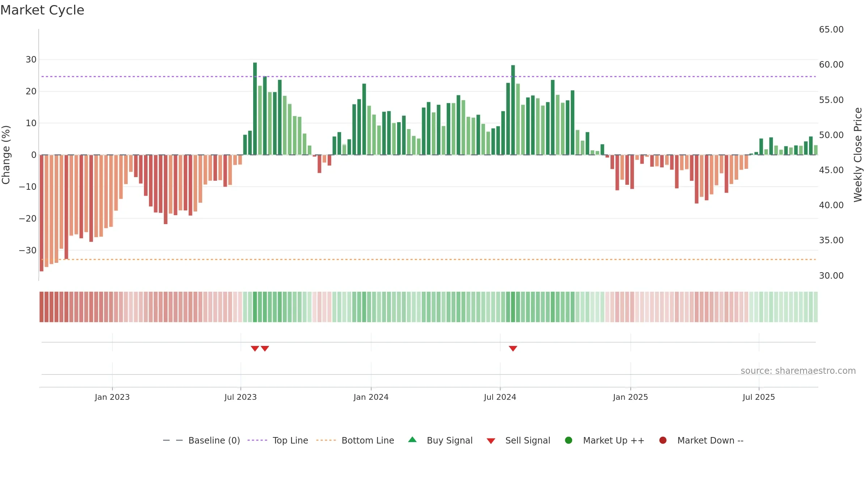This screenshot has width=868, height=488.
Task: Click the Jan 2023 axis label
Action: coord(112,397)
